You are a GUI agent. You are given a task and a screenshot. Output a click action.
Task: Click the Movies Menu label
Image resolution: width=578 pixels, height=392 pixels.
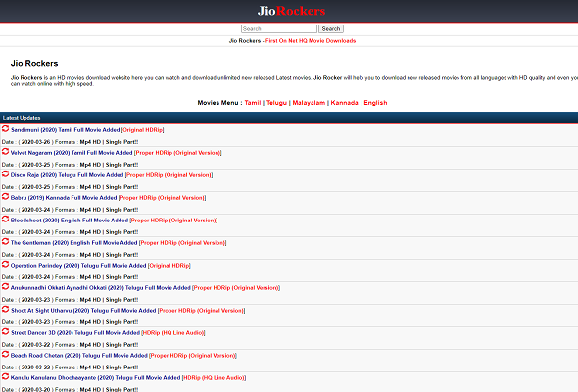click(219, 103)
